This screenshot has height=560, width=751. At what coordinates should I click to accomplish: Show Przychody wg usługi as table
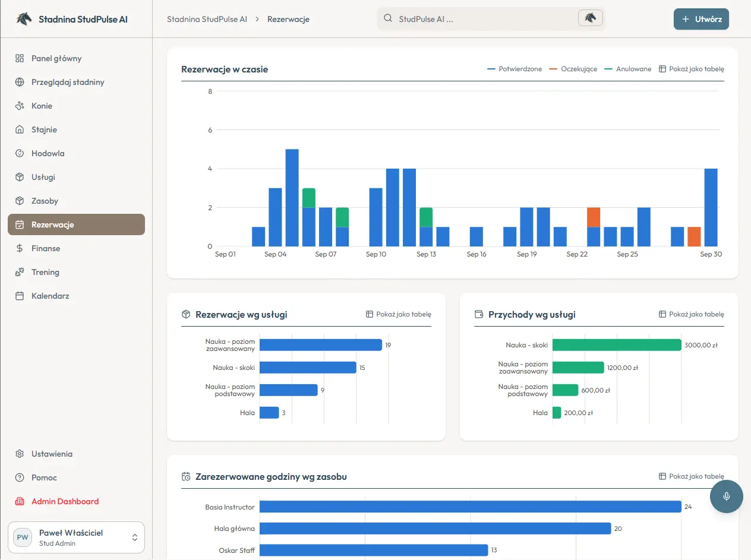click(x=692, y=314)
